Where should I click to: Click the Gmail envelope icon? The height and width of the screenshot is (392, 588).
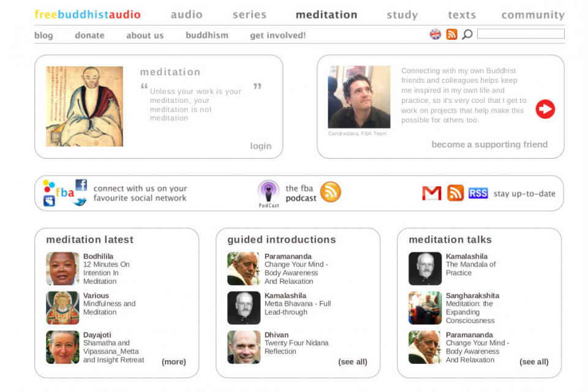point(432,193)
